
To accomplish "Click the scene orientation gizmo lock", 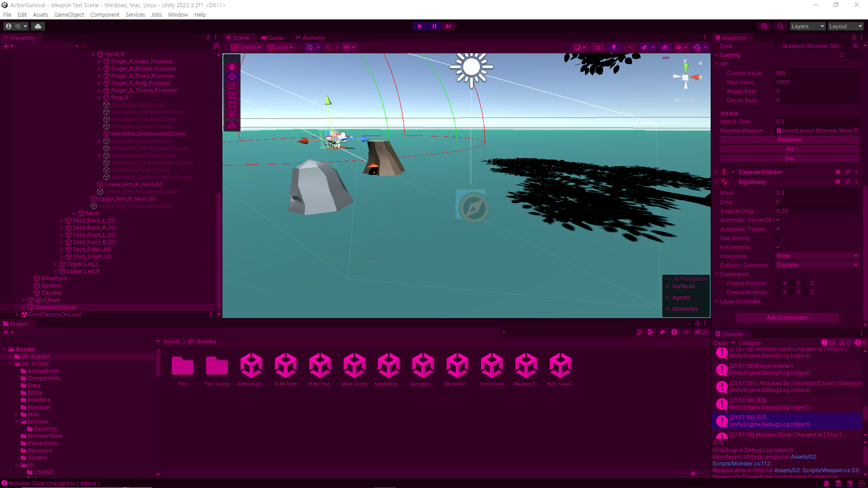I will point(700,63).
